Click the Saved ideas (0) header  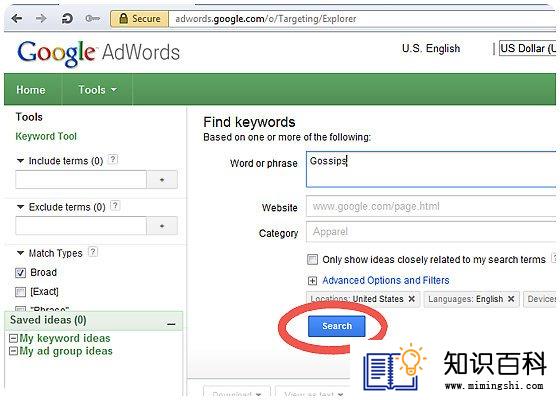pos(48,320)
